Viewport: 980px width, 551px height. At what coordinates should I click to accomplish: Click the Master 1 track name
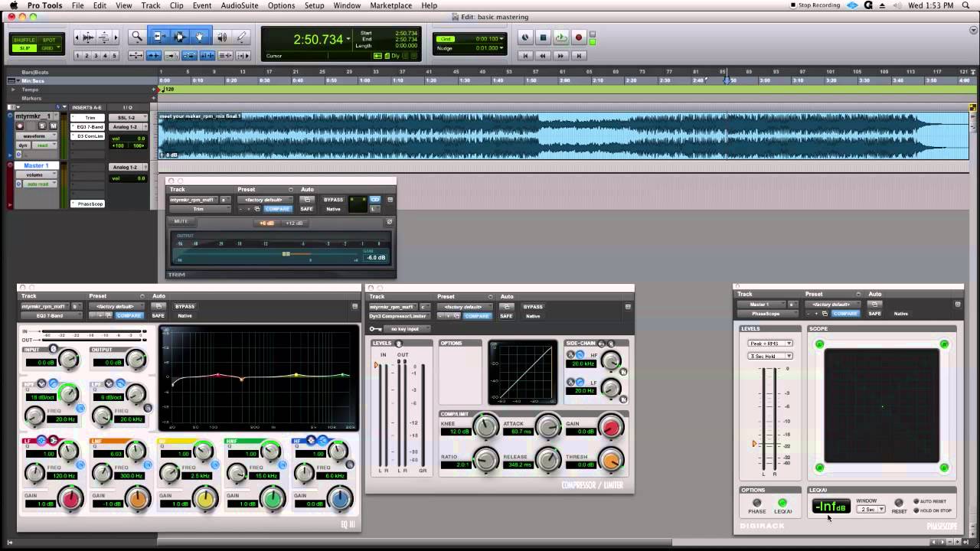36,165
